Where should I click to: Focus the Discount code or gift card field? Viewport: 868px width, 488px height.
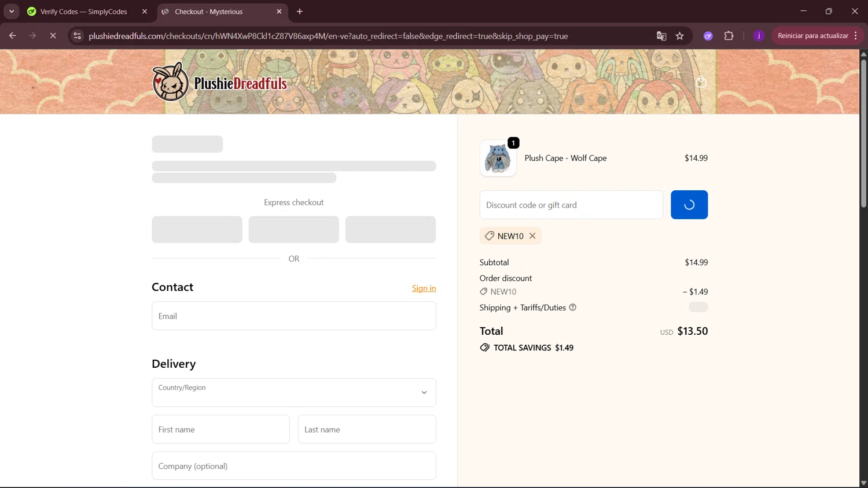coord(571,205)
